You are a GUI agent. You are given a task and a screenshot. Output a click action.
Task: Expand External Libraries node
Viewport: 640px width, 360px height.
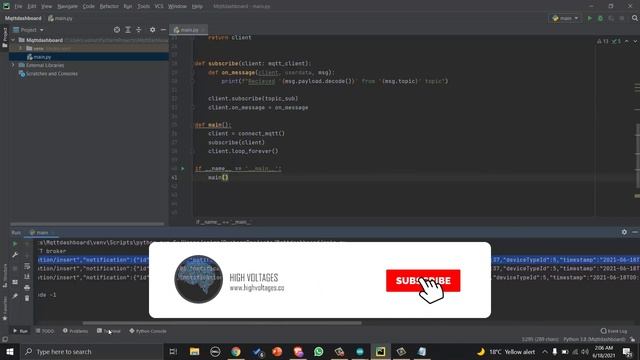click(x=13, y=65)
